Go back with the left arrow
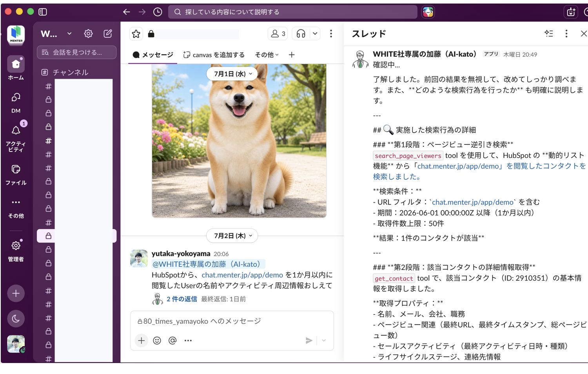 click(x=126, y=12)
